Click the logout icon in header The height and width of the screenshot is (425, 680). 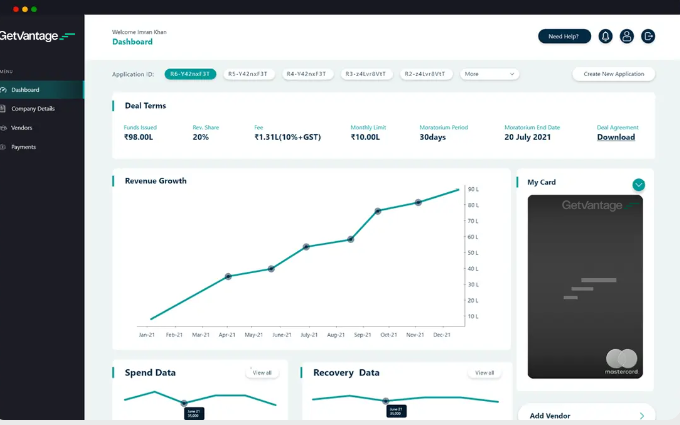click(648, 36)
